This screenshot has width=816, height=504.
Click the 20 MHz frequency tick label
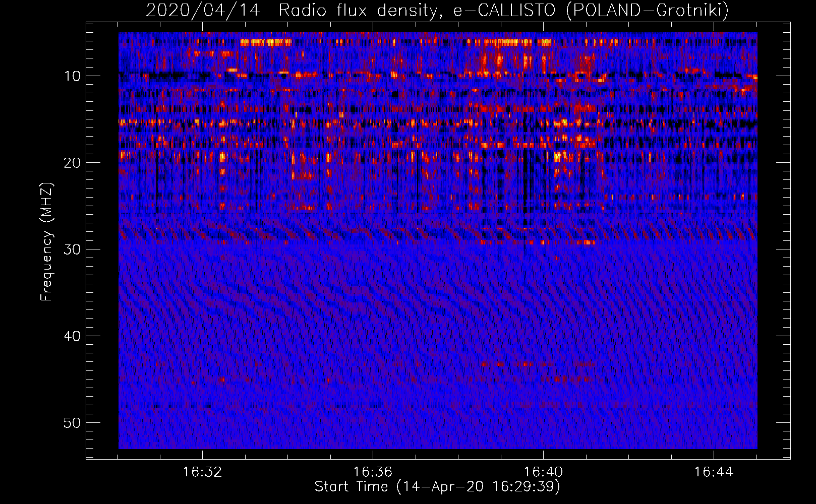[x=72, y=163]
